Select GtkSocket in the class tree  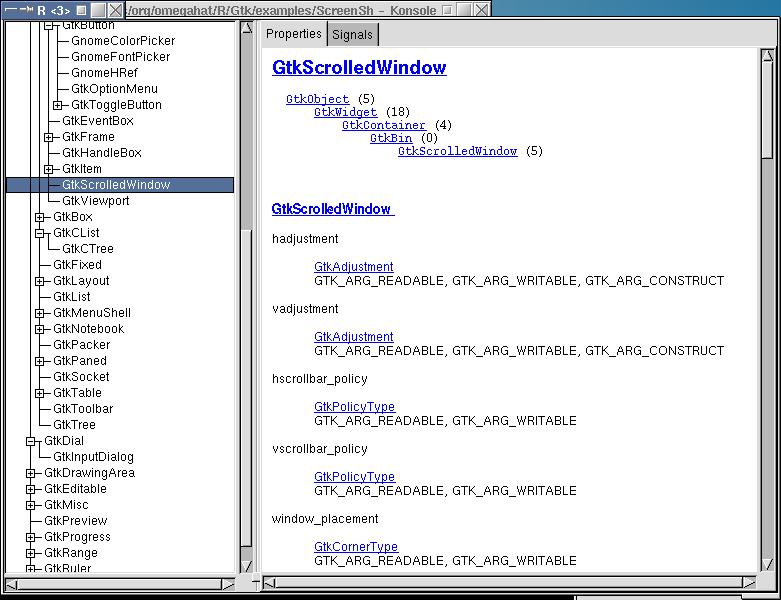pyautogui.click(x=81, y=377)
